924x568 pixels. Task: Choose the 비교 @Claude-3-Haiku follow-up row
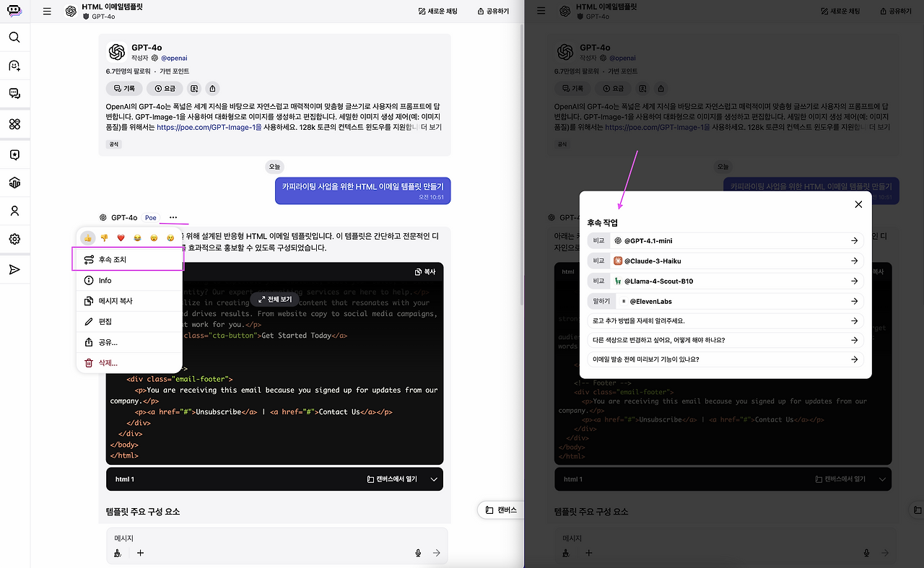(725, 261)
